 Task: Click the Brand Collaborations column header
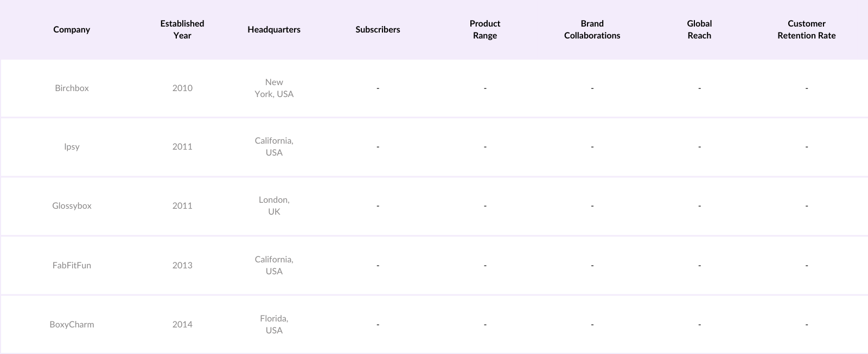pos(592,30)
